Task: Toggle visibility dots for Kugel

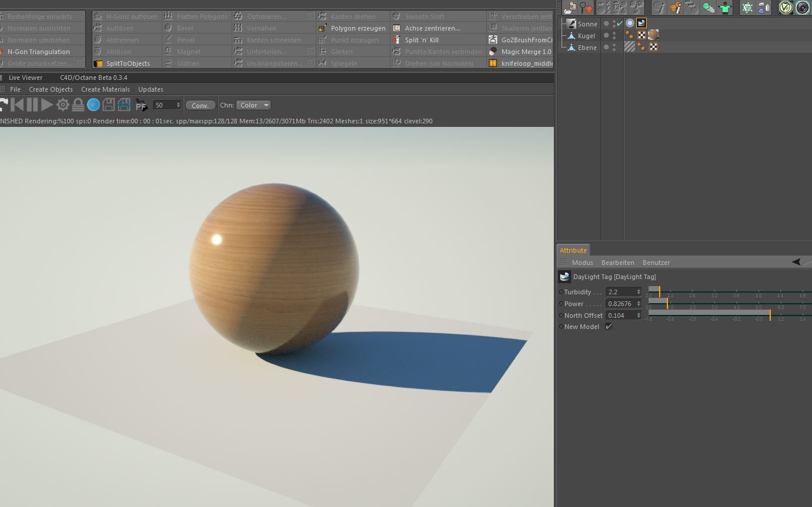Action: (x=614, y=36)
